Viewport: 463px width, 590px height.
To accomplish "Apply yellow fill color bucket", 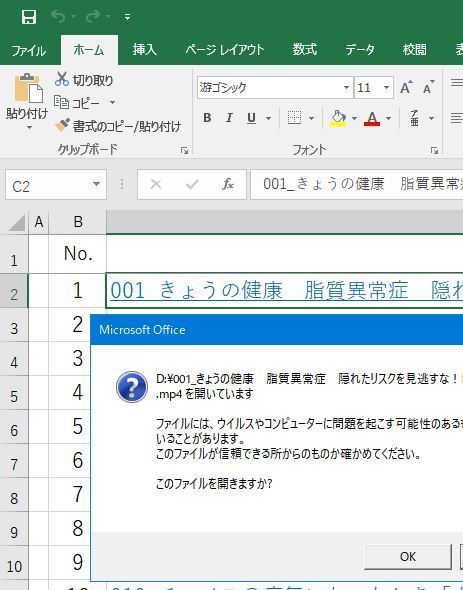I will (338, 118).
